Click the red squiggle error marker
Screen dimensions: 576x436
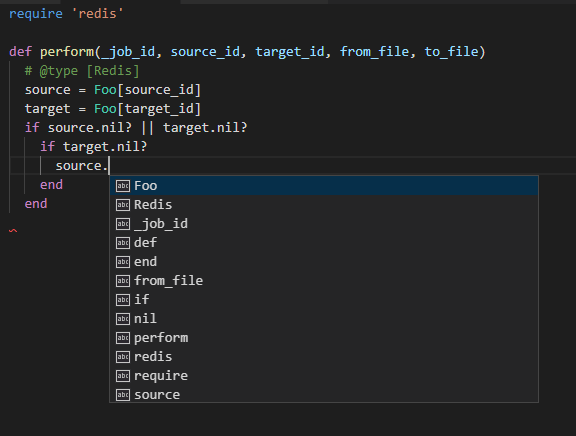tap(13, 231)
